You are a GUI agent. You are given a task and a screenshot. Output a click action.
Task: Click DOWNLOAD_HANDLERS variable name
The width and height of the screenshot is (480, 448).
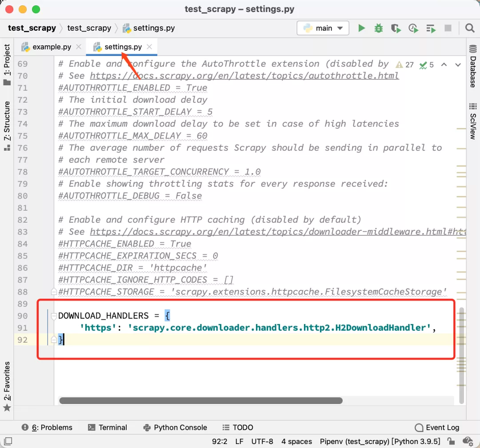click(x=104, y=316)
